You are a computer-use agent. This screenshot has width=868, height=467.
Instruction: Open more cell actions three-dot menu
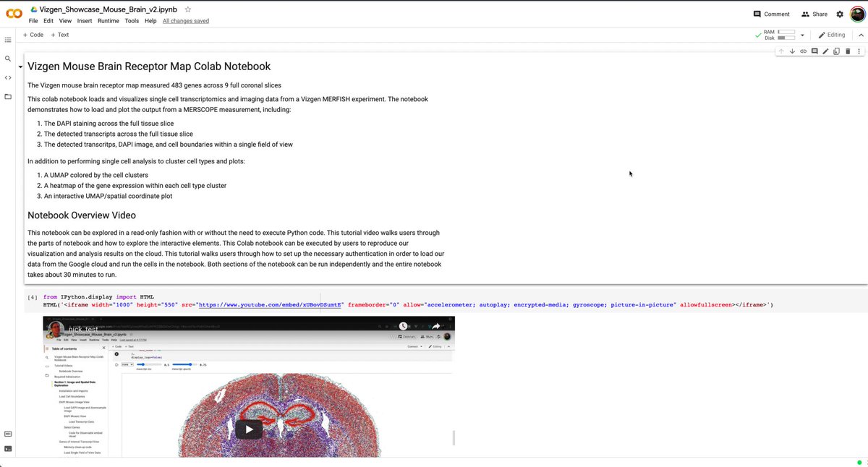pos(859,51)
